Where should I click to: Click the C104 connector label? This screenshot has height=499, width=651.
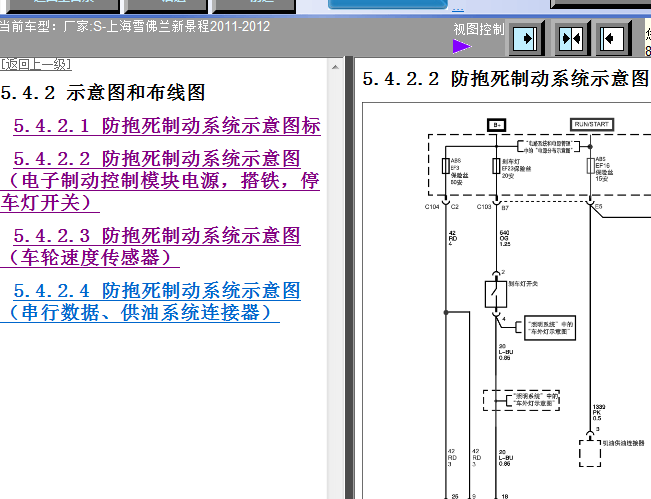point(432,207)
